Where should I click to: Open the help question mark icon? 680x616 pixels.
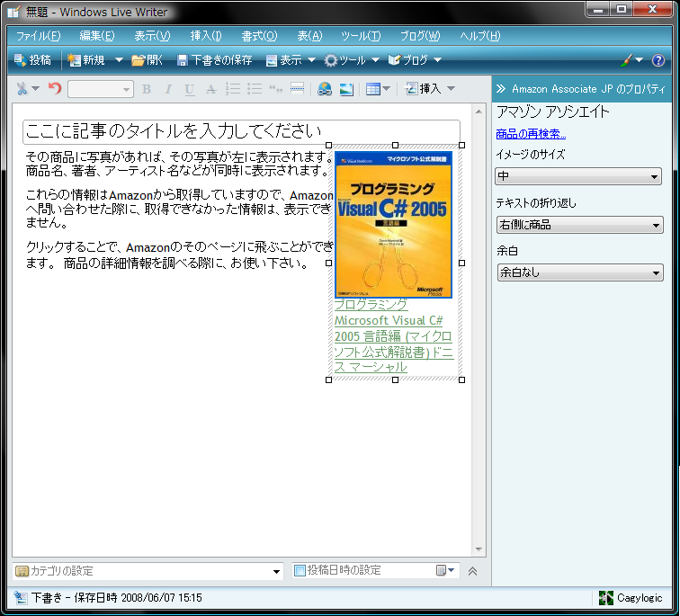[x=658, y=60]
